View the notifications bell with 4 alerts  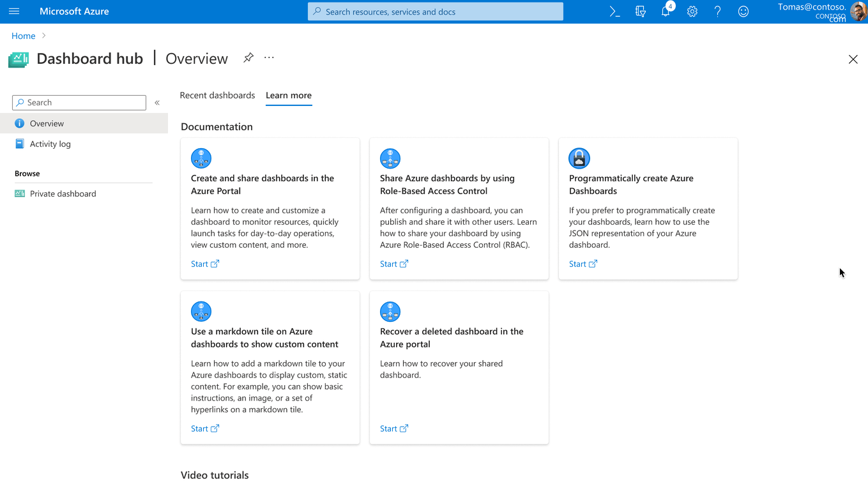(666, 11)
